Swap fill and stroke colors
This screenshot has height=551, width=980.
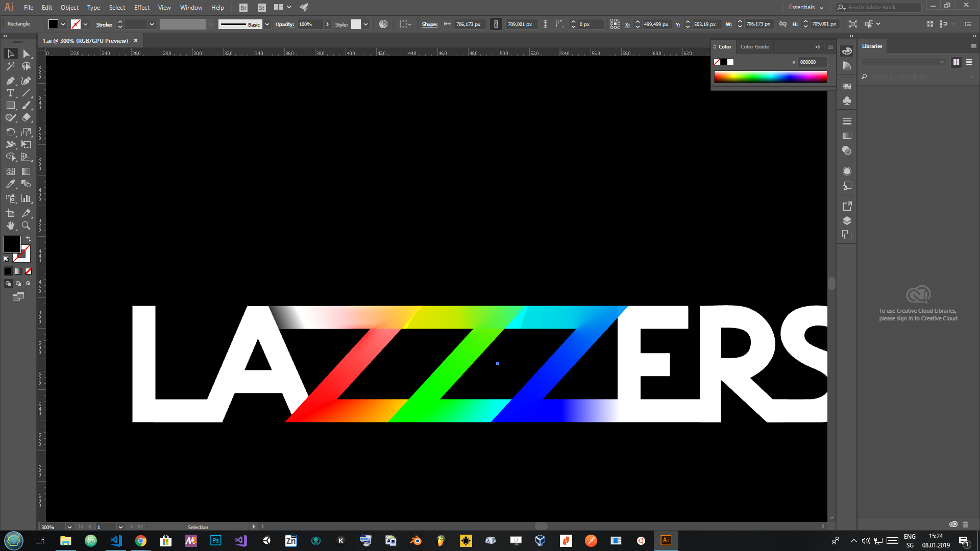pyautogui.click(x=29, y=239)
